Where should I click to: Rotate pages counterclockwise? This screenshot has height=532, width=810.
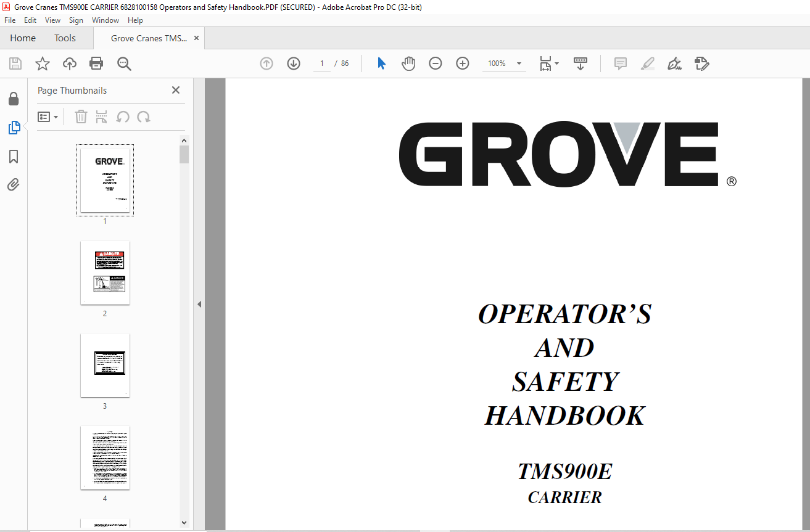(123, 117)
